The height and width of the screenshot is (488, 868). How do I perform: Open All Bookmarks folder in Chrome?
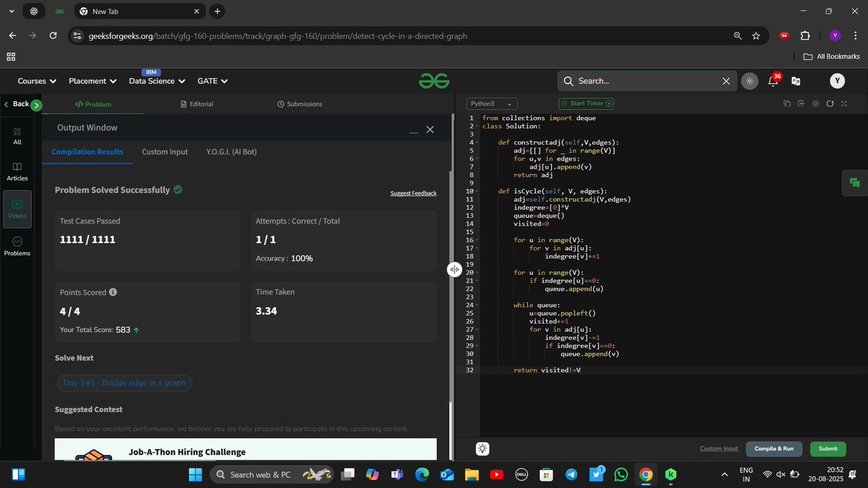click(x=832, y=56)
